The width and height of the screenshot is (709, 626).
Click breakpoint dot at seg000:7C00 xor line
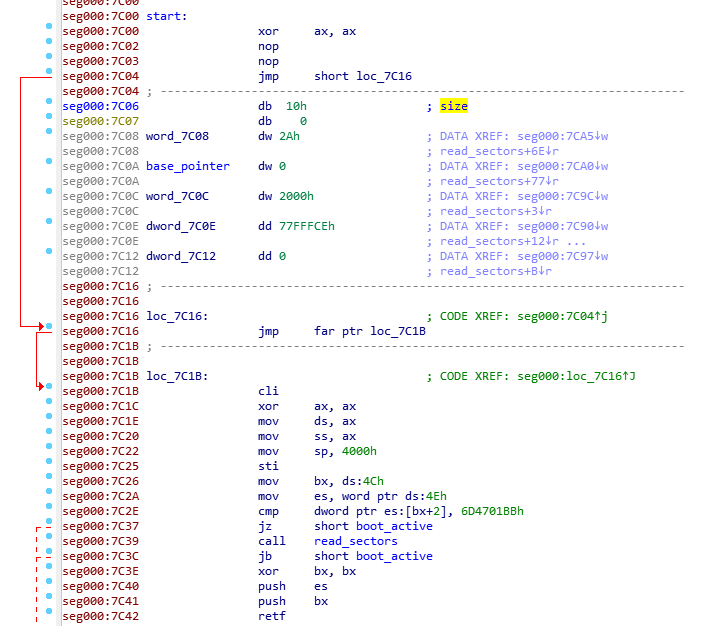(49, 26)
